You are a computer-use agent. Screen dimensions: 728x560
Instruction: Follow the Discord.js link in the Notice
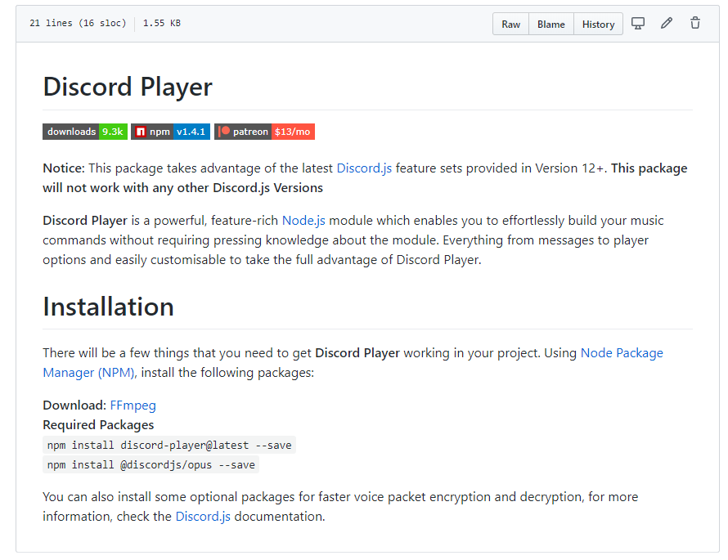(364, 168)
